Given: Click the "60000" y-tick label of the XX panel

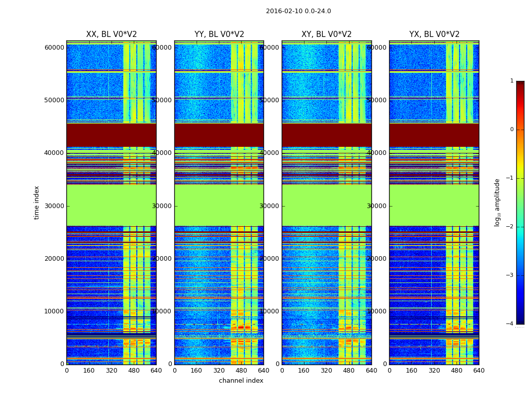Looking at the screenshot, I should (x=54, y=48).
